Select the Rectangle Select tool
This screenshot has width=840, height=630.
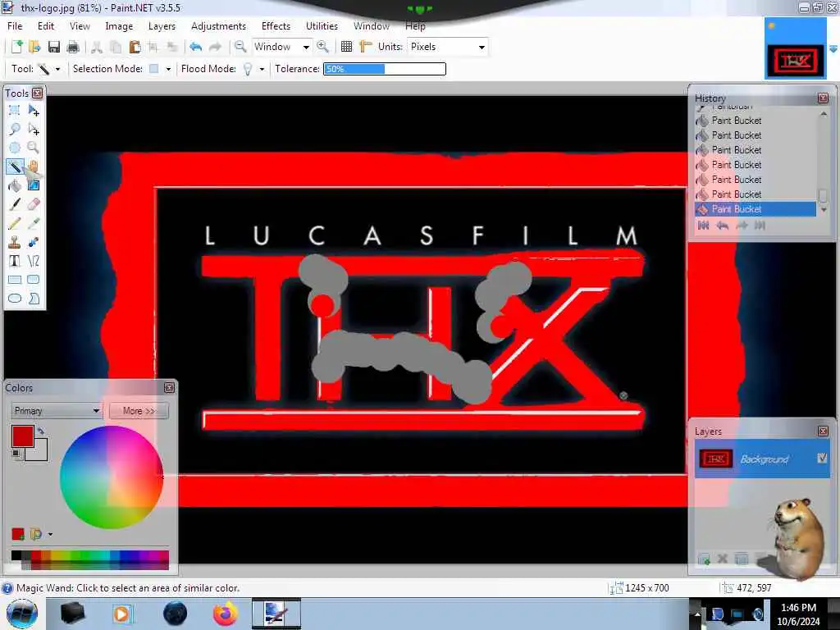point(15,111)
